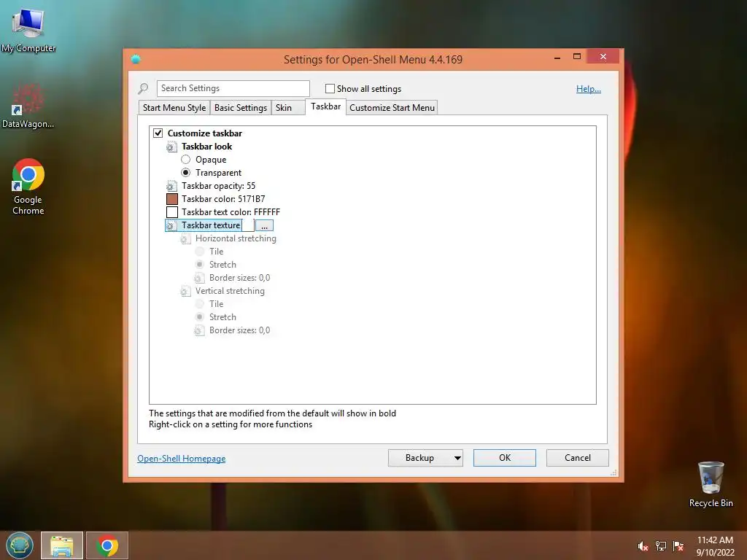Image resolution: width=747 pixels, height=560 pixels.
Task: Browse for texture with the ... button
Action: (264, 226)
